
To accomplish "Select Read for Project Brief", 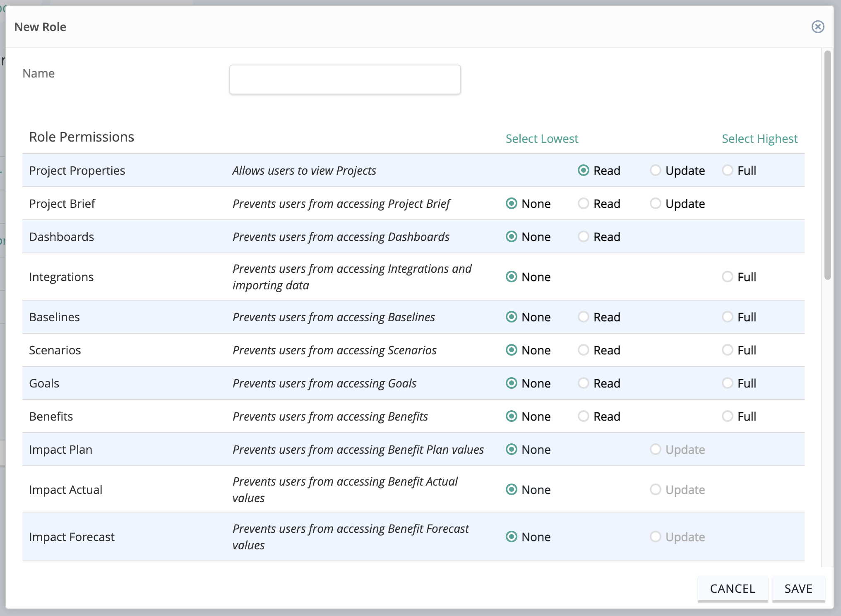I will [x=584, y=204].
